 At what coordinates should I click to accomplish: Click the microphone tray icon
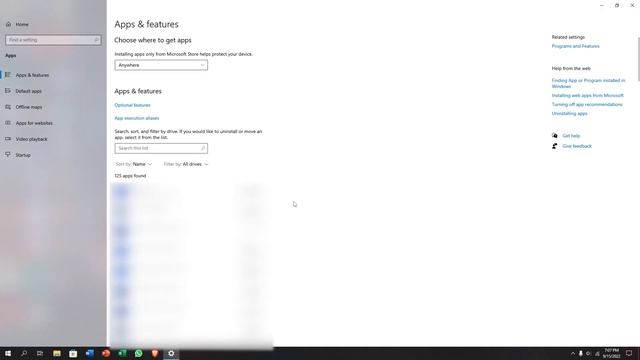580,353
